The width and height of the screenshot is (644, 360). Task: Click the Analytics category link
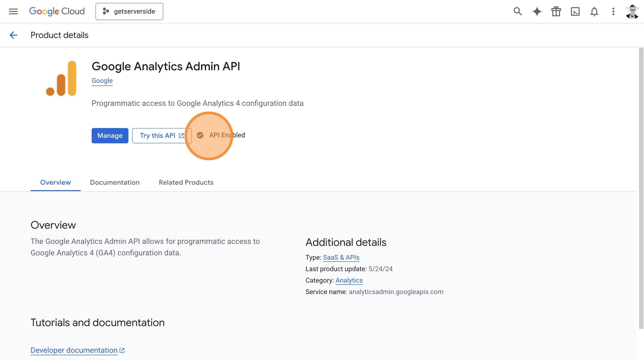point(349,280)
